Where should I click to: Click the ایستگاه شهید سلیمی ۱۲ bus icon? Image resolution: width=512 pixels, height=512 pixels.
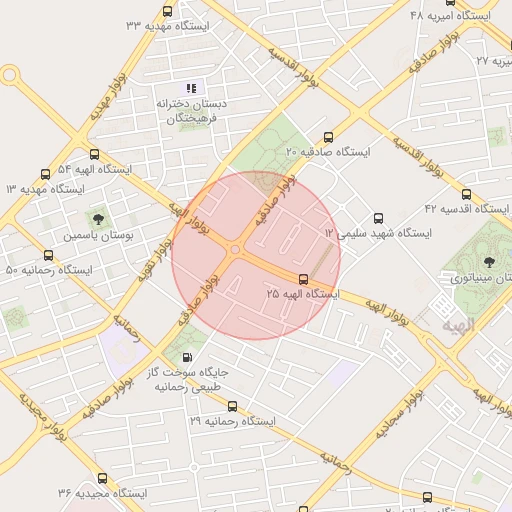(x=378, y=218)
